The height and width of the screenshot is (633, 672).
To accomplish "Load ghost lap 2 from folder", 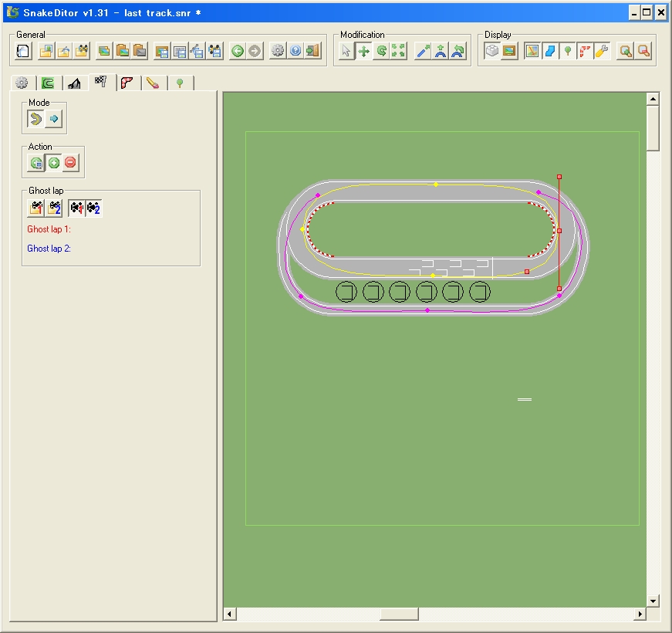I will [x=54, y=208].
